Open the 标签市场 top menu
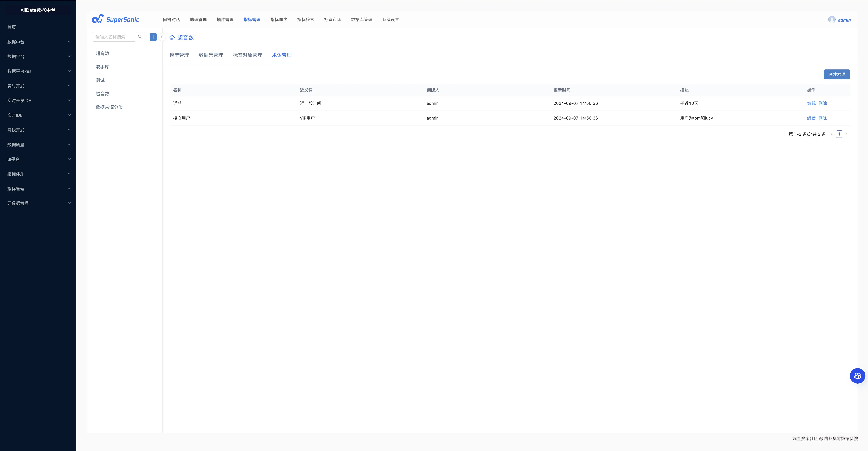Viewport: 868px width, 451px height. pos(332,20)
